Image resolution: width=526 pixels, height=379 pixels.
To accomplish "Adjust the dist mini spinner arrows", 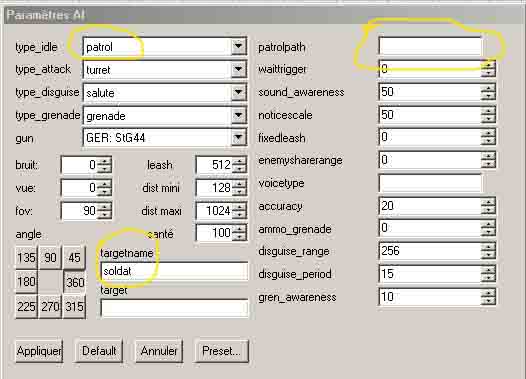I will [x=239, y=187].
